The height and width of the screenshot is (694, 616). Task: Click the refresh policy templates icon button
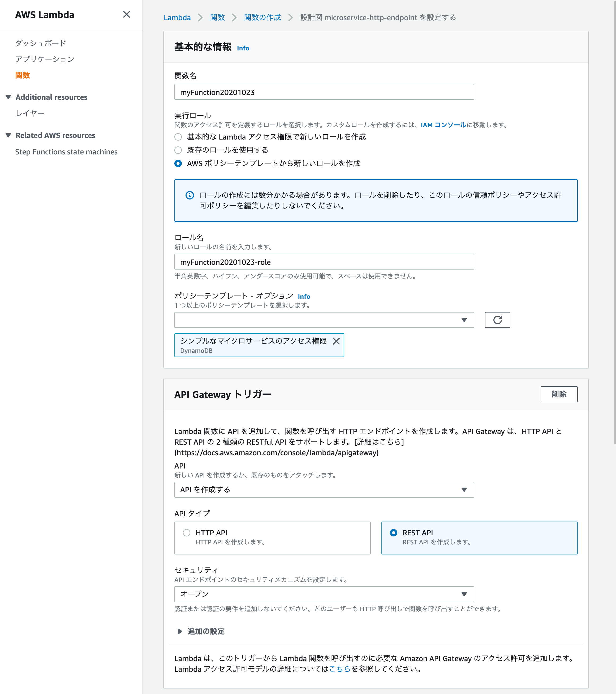click(497, 320)
